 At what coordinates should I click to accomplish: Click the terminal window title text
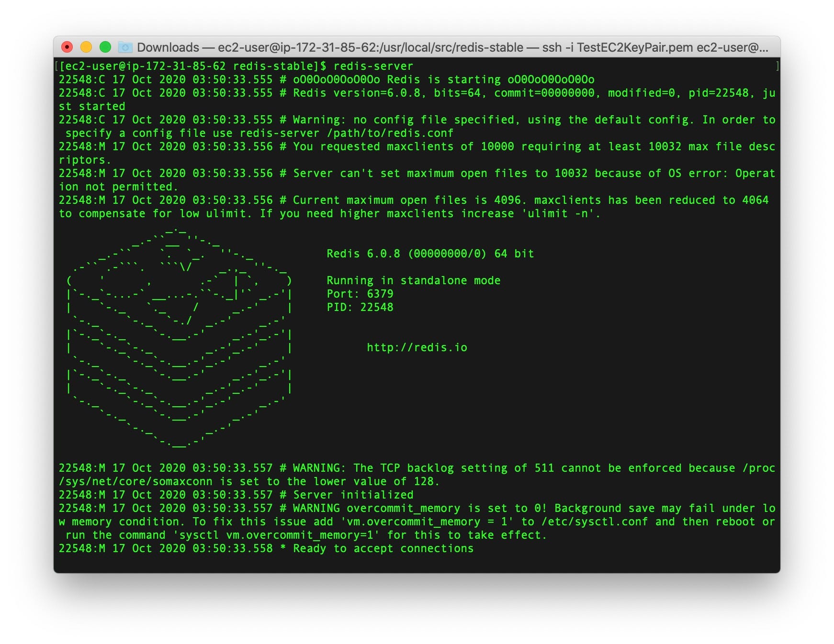[x=452, y=47]
